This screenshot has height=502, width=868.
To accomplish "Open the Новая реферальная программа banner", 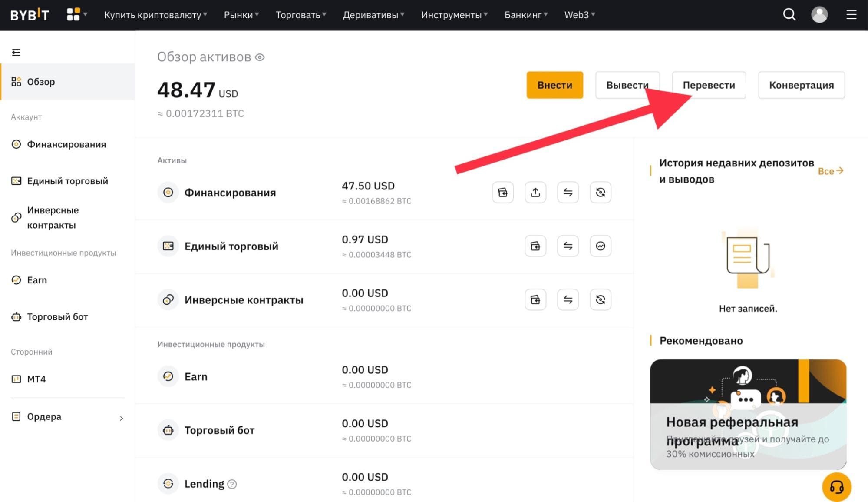I will coord(748,414).
